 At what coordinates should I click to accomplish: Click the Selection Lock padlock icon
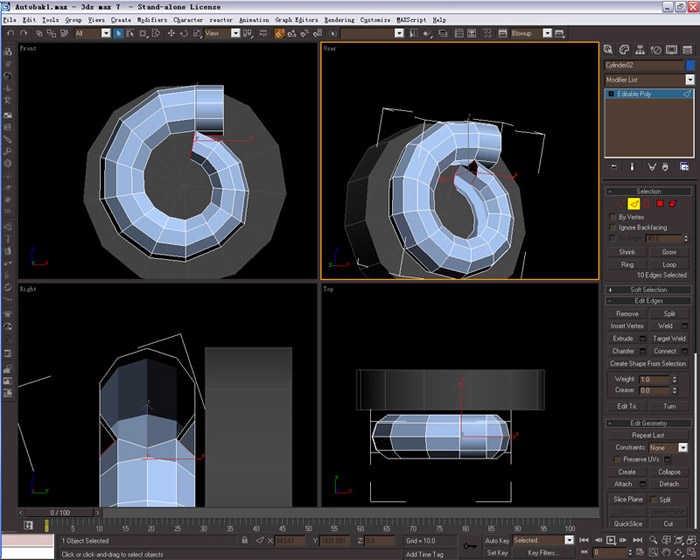[x=245, y=540]
